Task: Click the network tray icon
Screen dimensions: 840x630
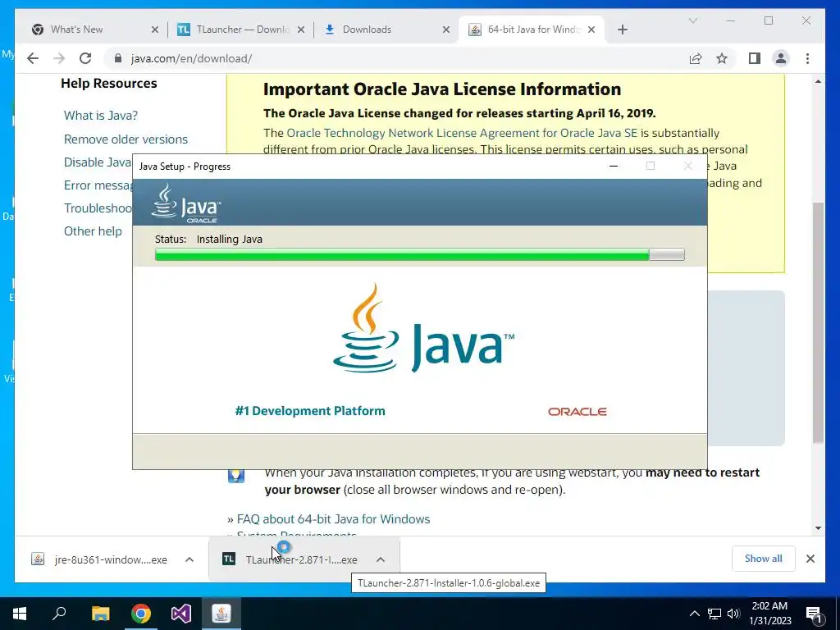Action: (714, 614)
